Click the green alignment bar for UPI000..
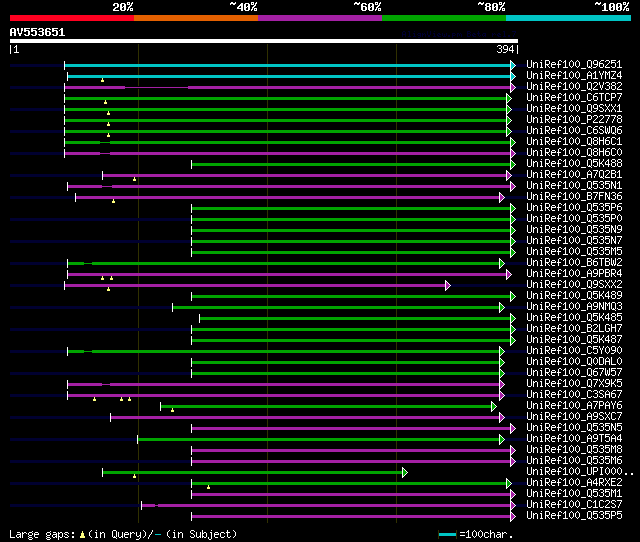Screen dimensions: 640x542 coord(253,473)
